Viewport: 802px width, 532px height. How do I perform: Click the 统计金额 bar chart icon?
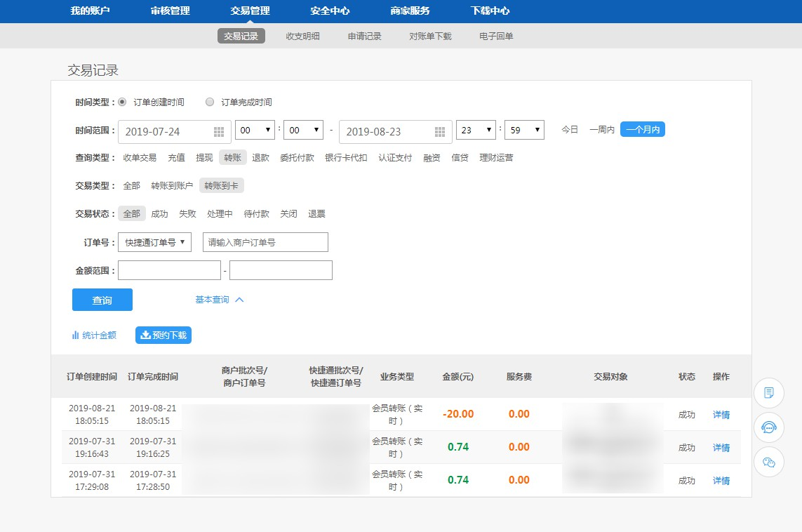coord(75,335)
